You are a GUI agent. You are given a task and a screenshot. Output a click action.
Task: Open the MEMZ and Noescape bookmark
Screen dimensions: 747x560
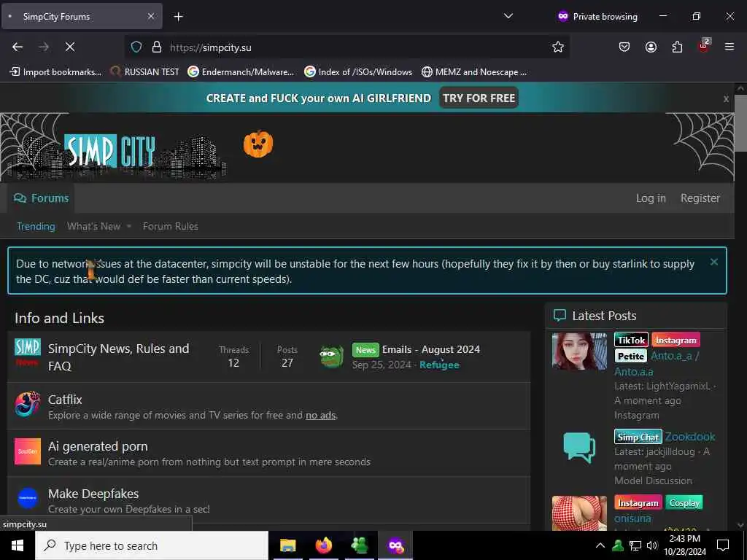474,72
